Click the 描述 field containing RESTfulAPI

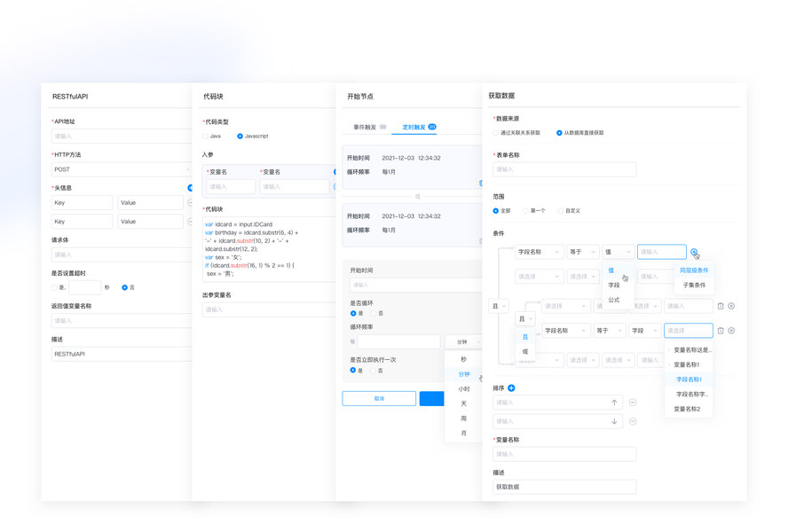pos(121,354)
